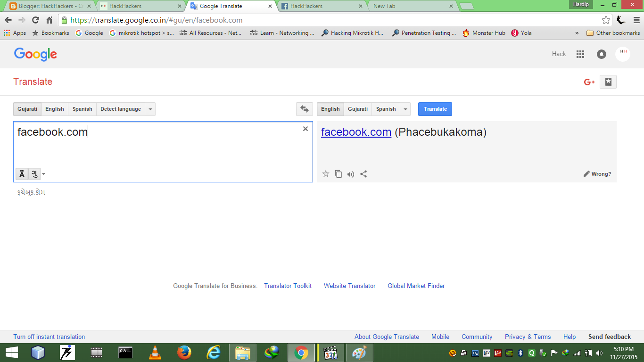Open the Phrasebook star-book icon

[608, 82]
